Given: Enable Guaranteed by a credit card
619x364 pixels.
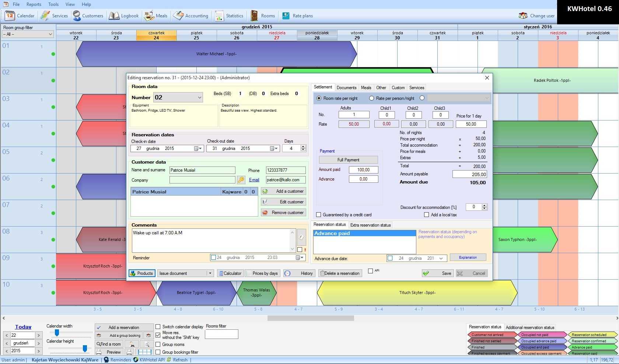Looking at the screenshot, I should (319, 215).
